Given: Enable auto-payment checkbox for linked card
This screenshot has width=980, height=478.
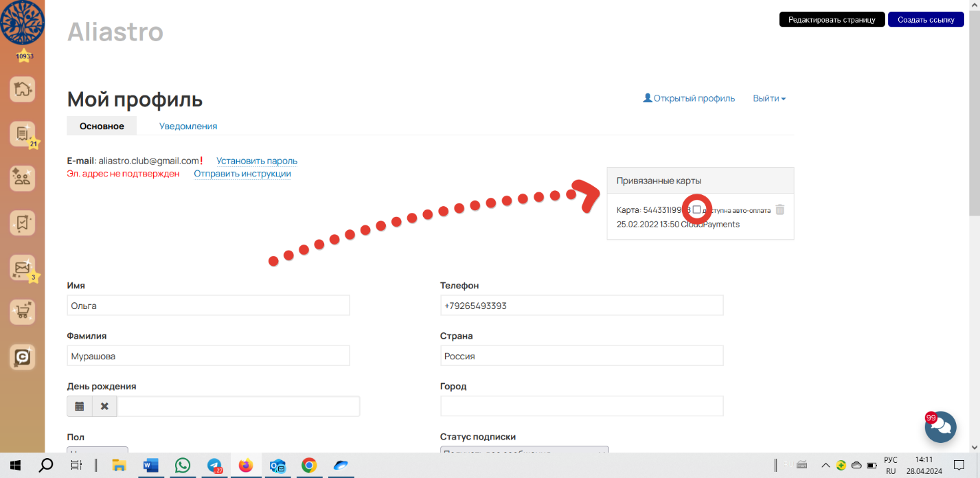Looking at the screenshot, I should pyautogui.click(x=696, y=209).
